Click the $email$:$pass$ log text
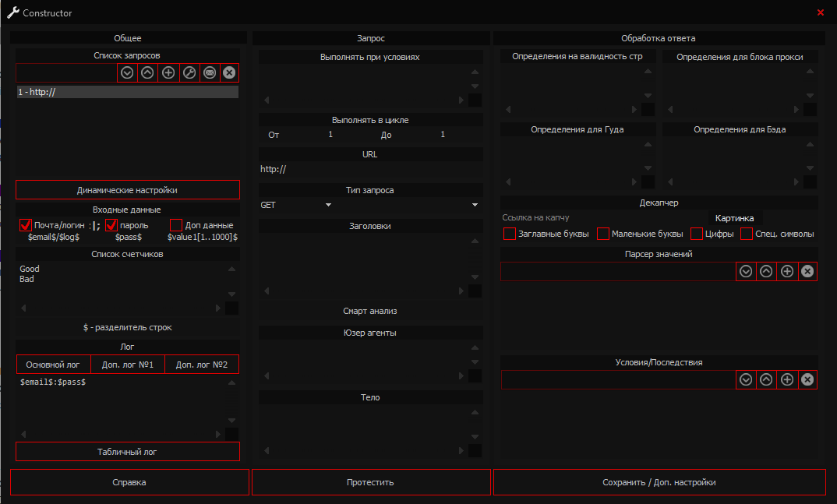 (x=53, y=382)
